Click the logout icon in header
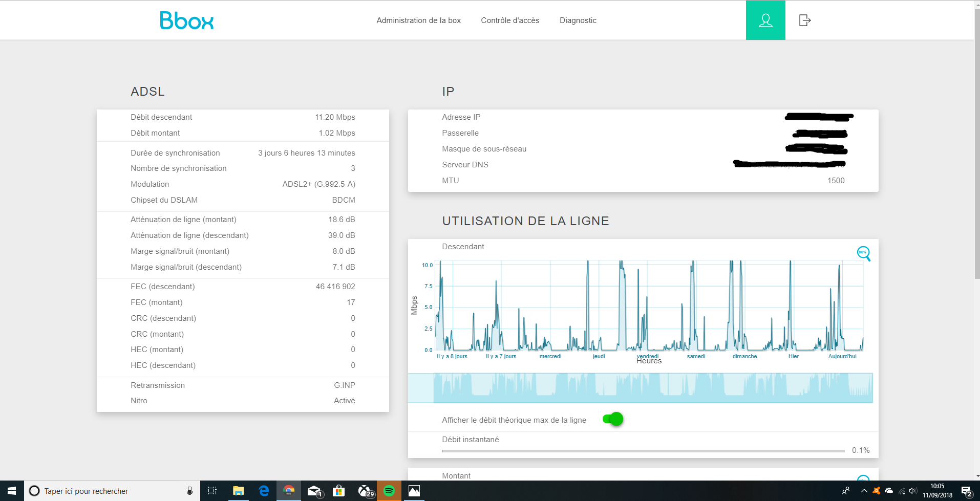This screenshot has height=501, width=980. coord(805,20)
